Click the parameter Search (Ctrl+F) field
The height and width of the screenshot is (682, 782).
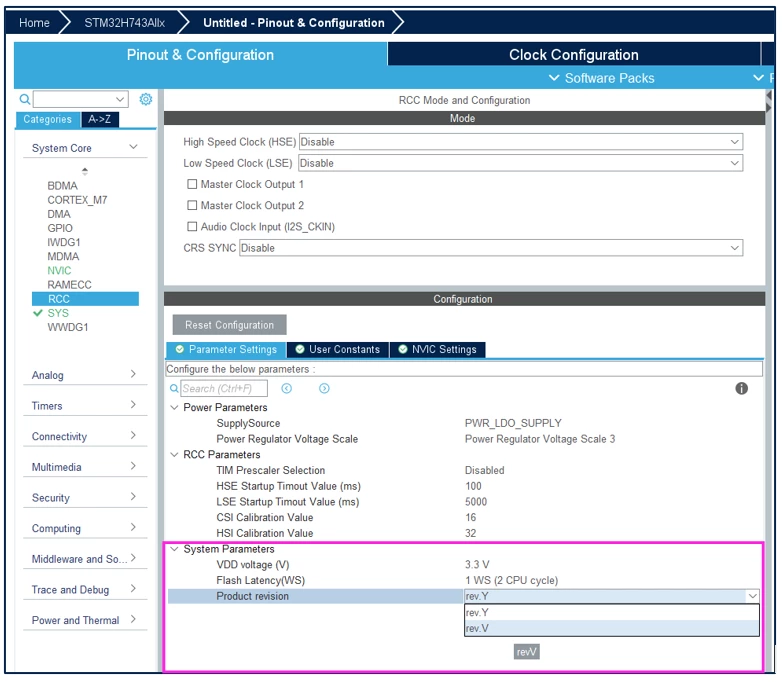pyautogui.click(x=223, y=389)
